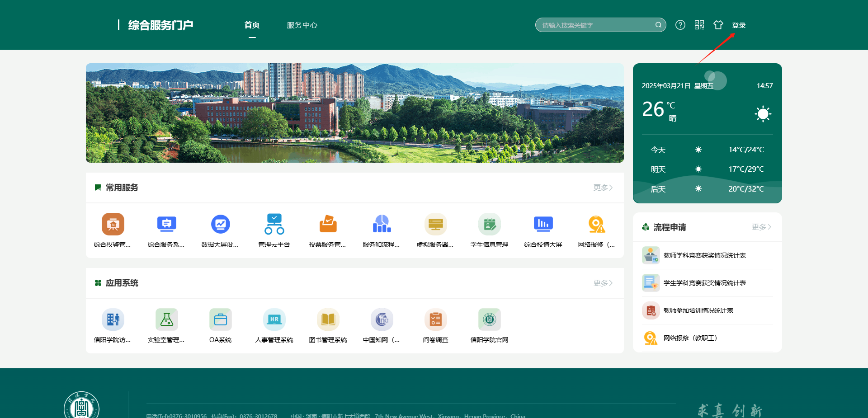Switch to the 服务中心 tab
The image size is (868, 418).
302,25
